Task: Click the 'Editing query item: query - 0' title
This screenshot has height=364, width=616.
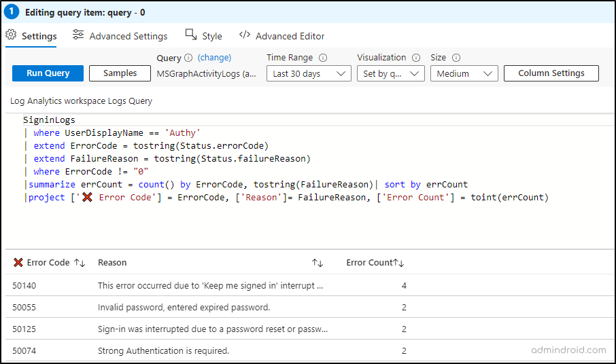Action: pyautogui.click(x=85, y=12)
